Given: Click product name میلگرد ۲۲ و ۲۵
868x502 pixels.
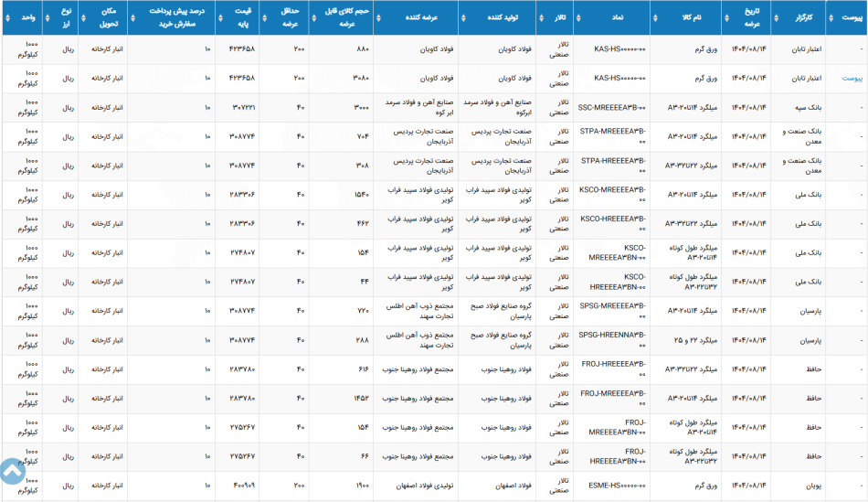Looking at the screenshot, I should pos(695,340).
